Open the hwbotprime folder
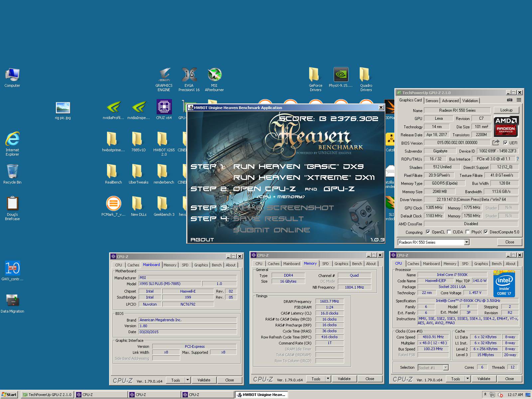This screenshot has width=532, height=399. 113,142
